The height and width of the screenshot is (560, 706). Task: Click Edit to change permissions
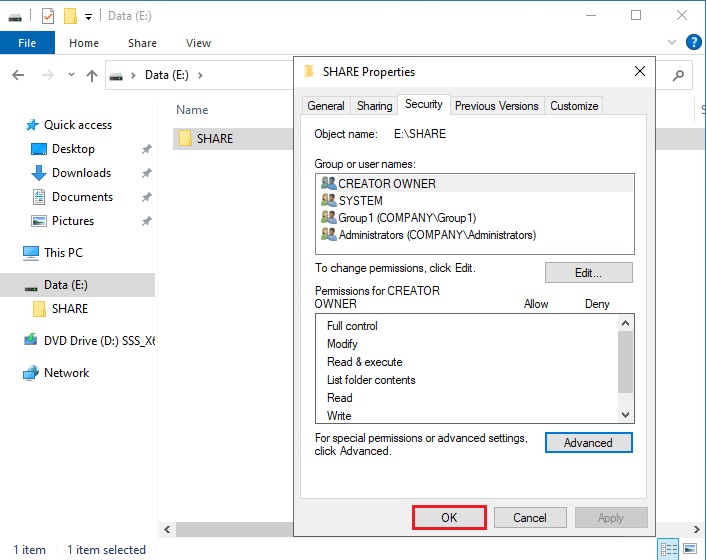click(588, 273)
